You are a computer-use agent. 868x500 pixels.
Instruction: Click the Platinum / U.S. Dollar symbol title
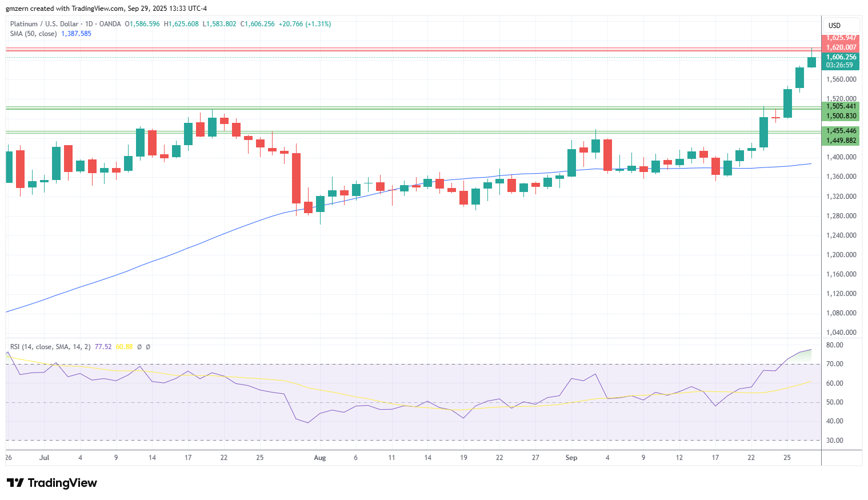coord(44,24)
